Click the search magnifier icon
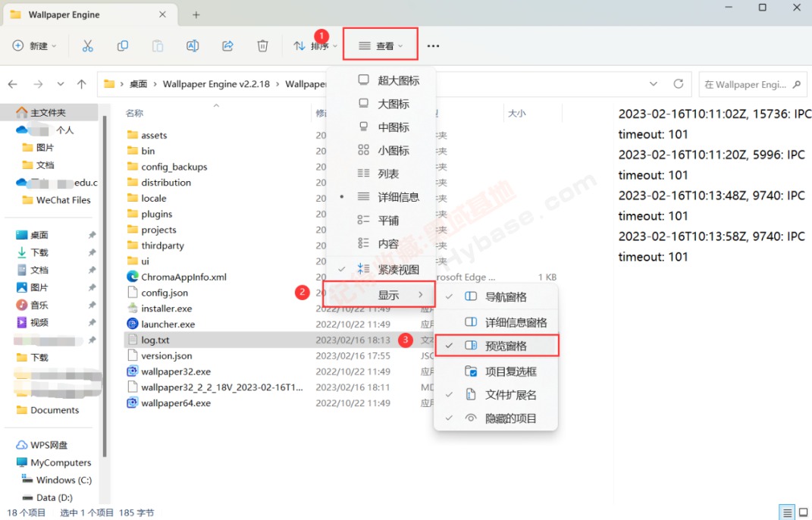The height and width of the screenshot is (520, 812). tap(797, 84)
